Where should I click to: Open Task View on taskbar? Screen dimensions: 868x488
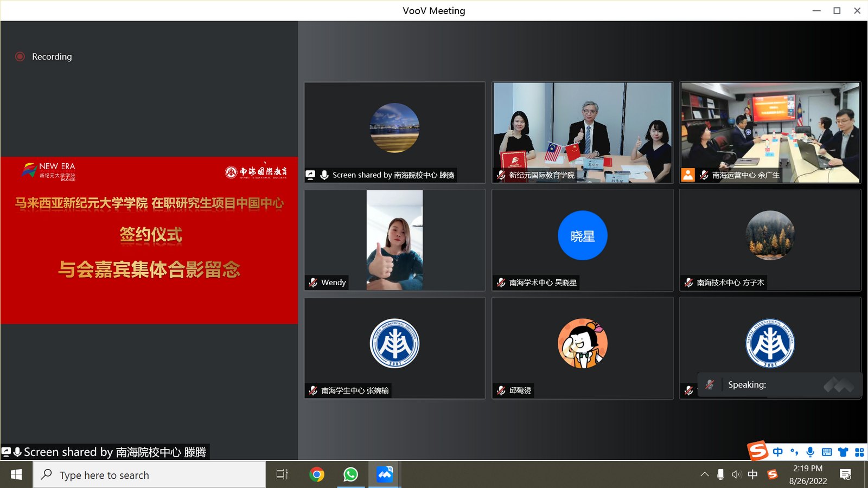[282, 475]
